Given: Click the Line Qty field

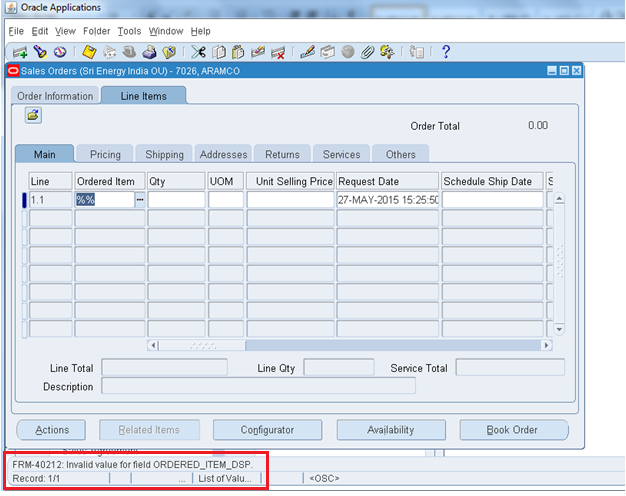Looking at the screenshot, I should [x=339, y=367].
